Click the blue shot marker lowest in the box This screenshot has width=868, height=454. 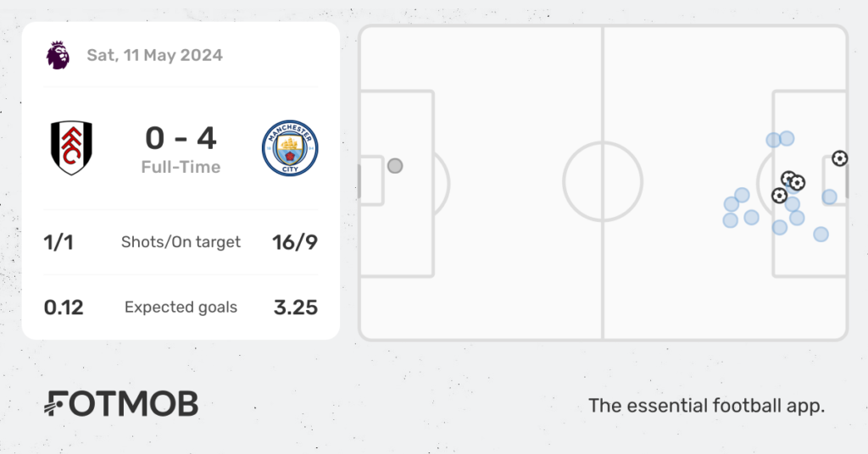point(821,235)
